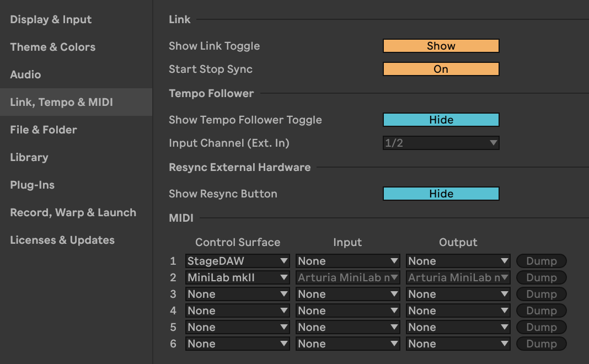This screenshot has height=364, width=589.
Task: Open the Input dropdown for row 4
Action: (348, 311)
